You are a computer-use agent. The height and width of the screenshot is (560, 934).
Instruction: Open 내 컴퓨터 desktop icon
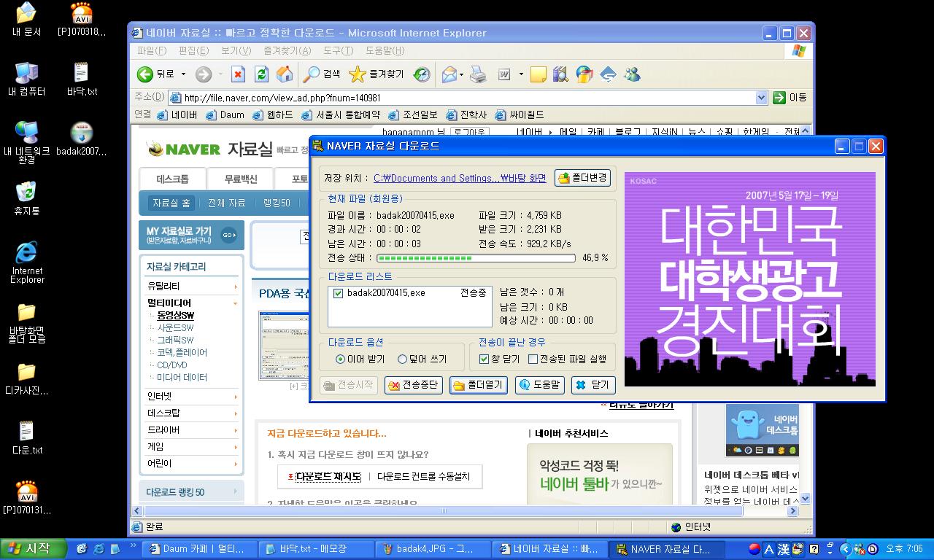click(x=27, y=79)
